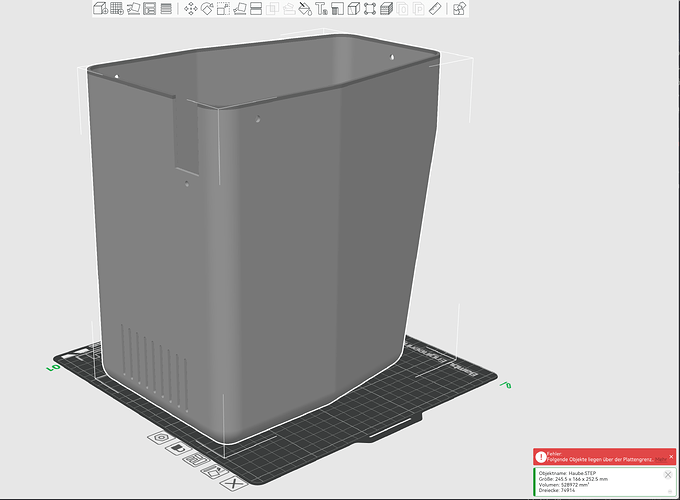The width and height of the screenshot is (680, 500).
Task: Click the Add object cube icon
Action: (x=100, y=8)
